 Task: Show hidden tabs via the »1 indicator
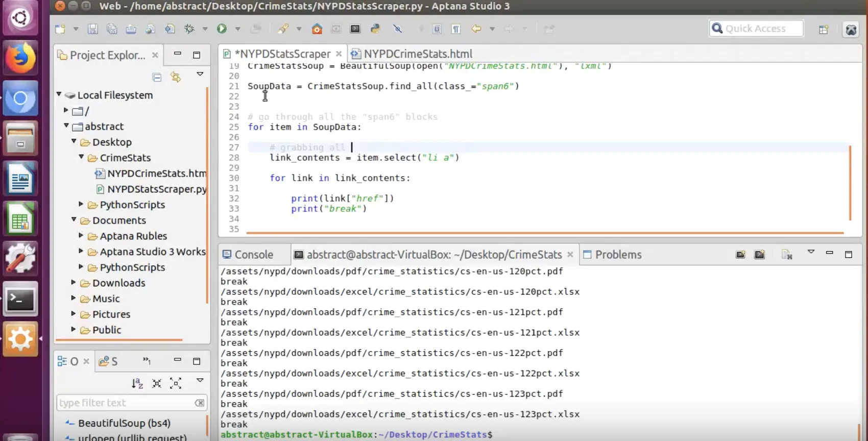pyautogui.click(x=147, y=360)
